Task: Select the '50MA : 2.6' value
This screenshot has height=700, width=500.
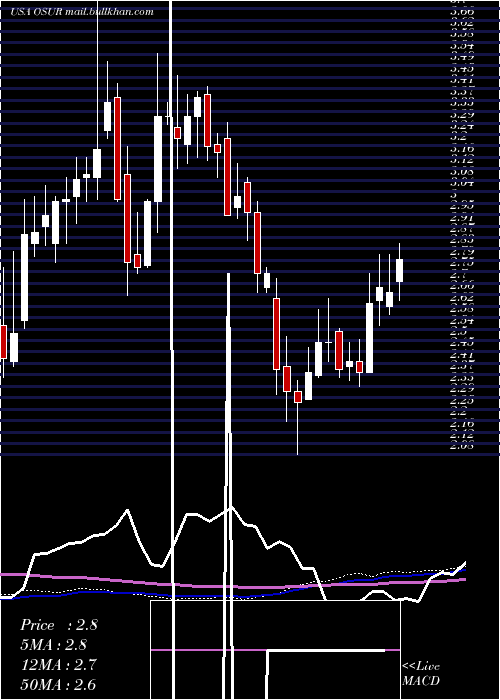Action: pos(58,684)
